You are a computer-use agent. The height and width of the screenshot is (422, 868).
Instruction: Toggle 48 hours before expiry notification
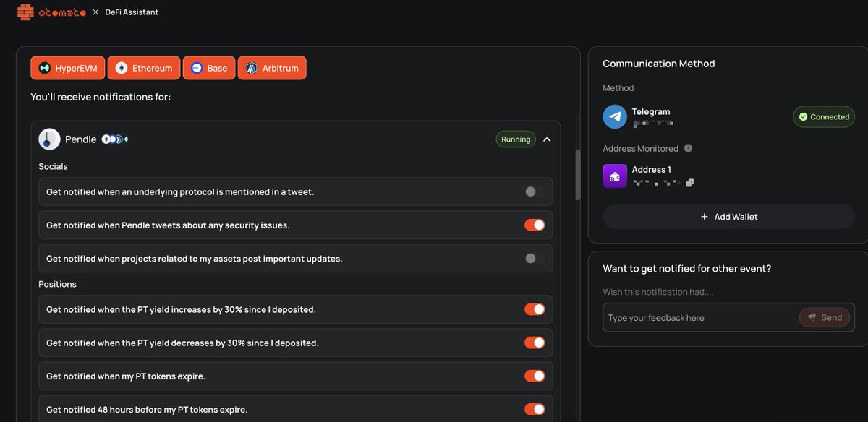[x=535, y=410]
